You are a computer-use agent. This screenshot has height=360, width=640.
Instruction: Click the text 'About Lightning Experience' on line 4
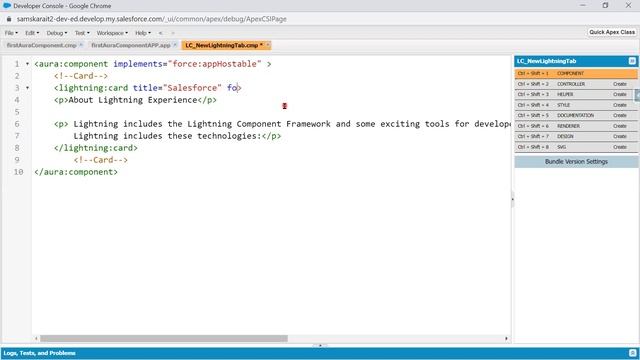coord(133,100)
